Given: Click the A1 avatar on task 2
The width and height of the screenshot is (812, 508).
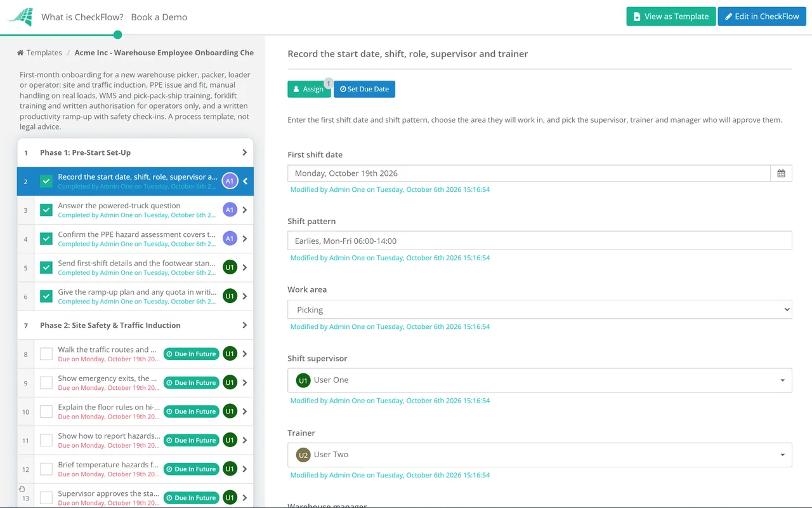Looking at the screenshot, I should [230, 181].
